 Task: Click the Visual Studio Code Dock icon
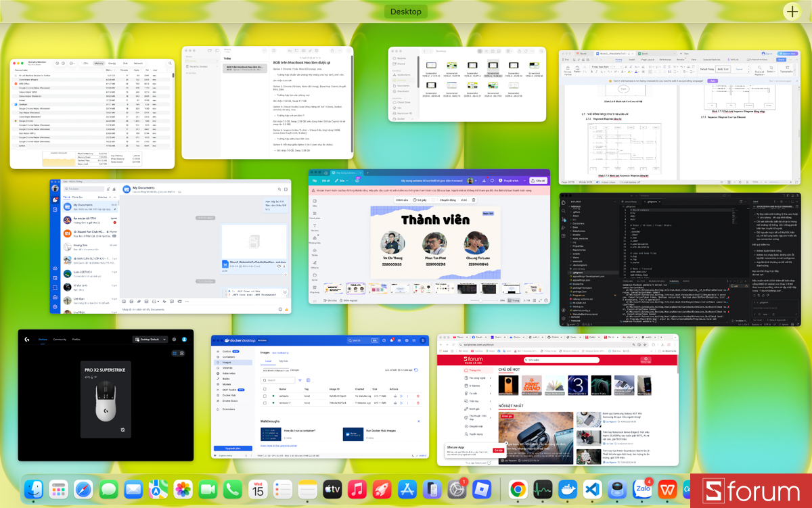pyautogui.click(x=592, y=490)
